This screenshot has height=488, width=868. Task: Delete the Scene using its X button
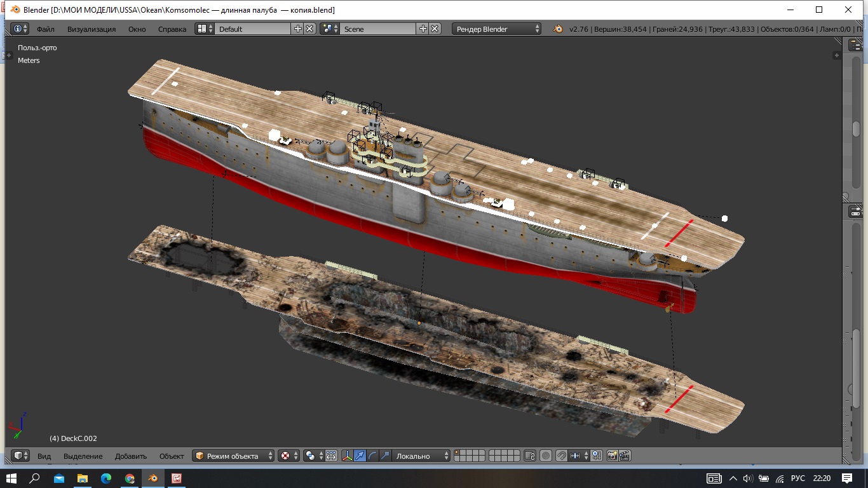click(x=435, y=29)
